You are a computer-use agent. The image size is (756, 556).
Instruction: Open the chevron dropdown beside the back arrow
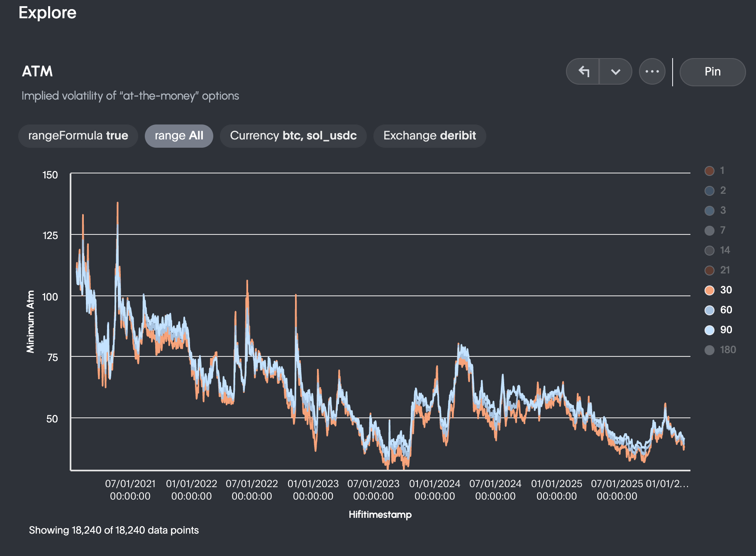[615, 71]
